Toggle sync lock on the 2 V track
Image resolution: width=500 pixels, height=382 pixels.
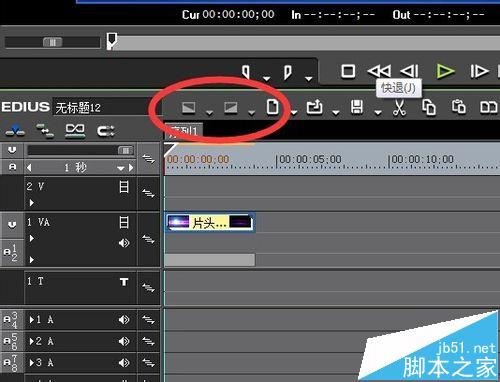click(148, 193)
